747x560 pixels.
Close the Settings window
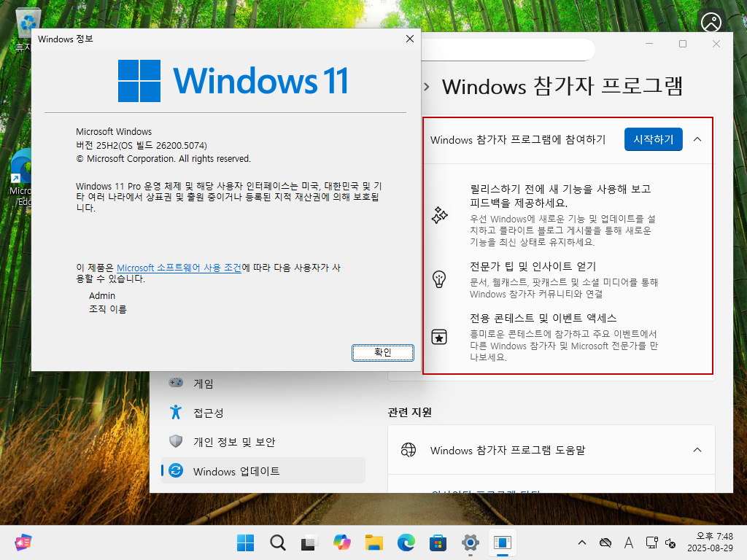tap(716, 44)
